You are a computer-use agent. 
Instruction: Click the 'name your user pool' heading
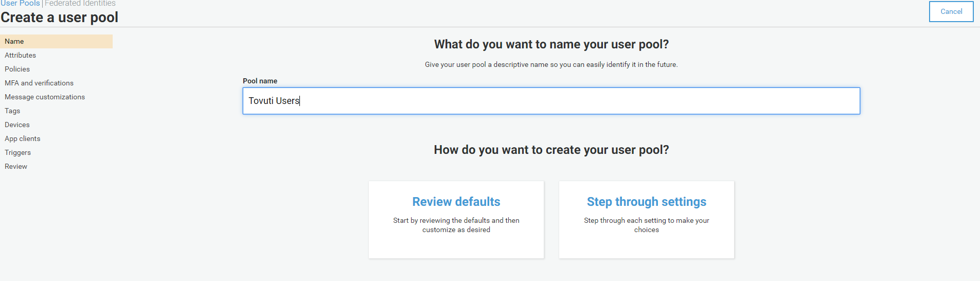coord(551,44)
